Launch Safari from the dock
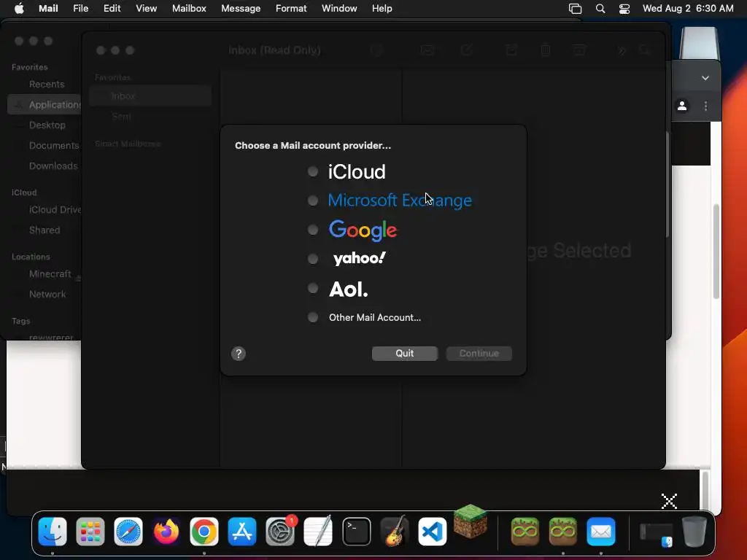Viewport: 747px width, 560px height. pyautogui.click(x=128, y=532)
